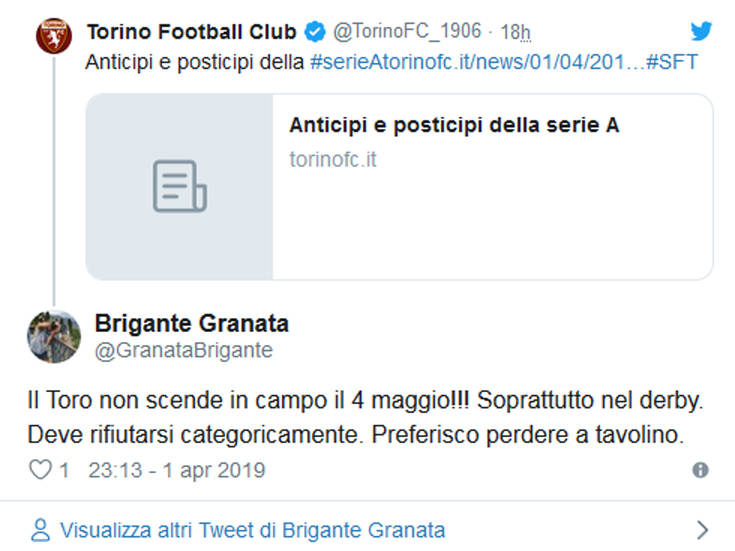
Task: Click Visualizza altri Tweet di Brigante Granata
Action: pyautogui.click(x=252, y=529)
